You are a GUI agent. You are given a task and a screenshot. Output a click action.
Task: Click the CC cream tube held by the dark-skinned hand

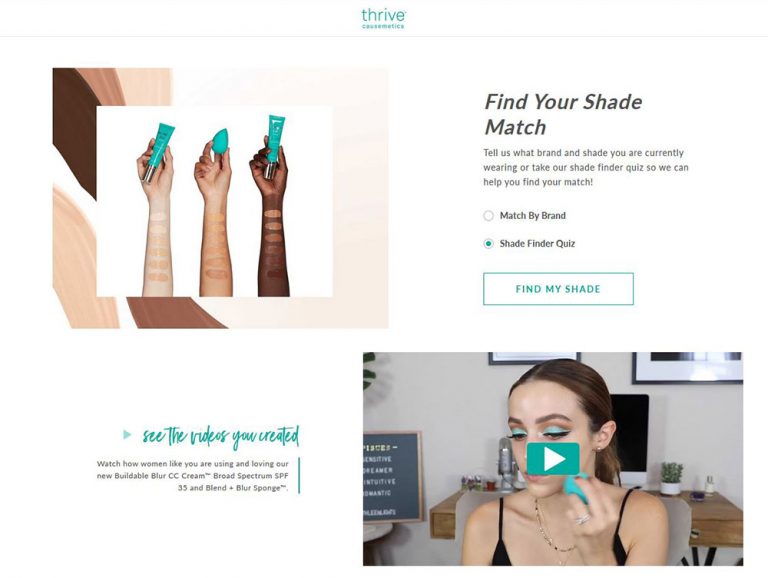273,144
